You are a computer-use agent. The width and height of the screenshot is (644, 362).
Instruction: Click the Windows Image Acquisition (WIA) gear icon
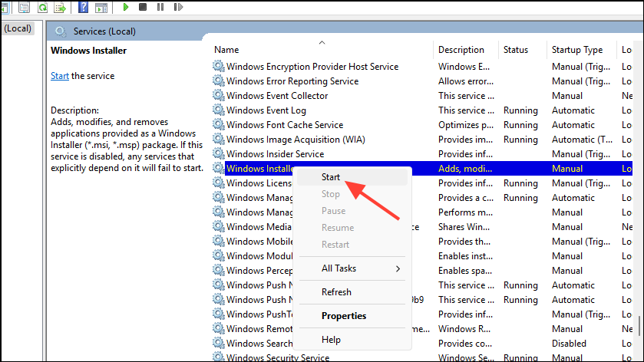click(219, 139)
